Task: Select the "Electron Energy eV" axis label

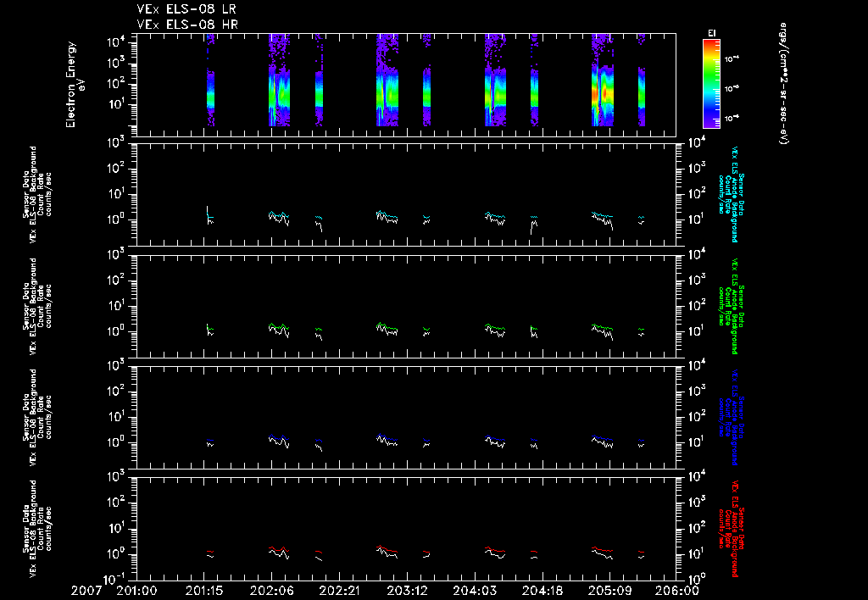Action: [75, 85]
